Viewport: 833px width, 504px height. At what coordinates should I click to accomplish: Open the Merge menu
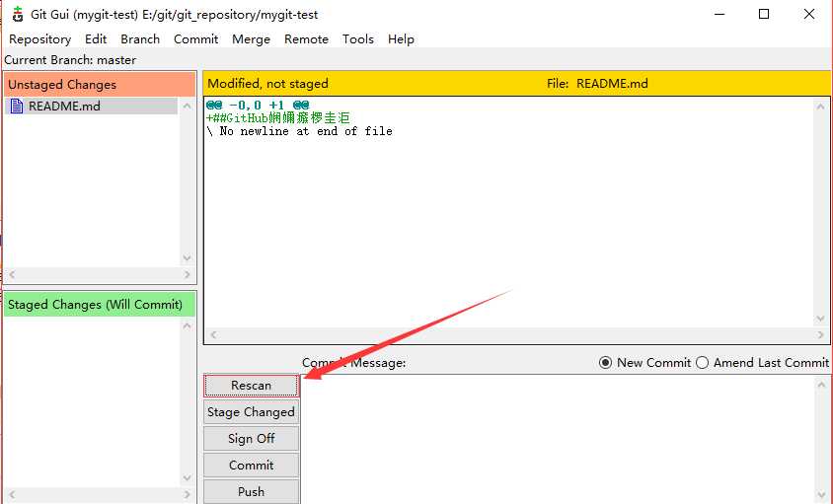(x=252, y=39)
